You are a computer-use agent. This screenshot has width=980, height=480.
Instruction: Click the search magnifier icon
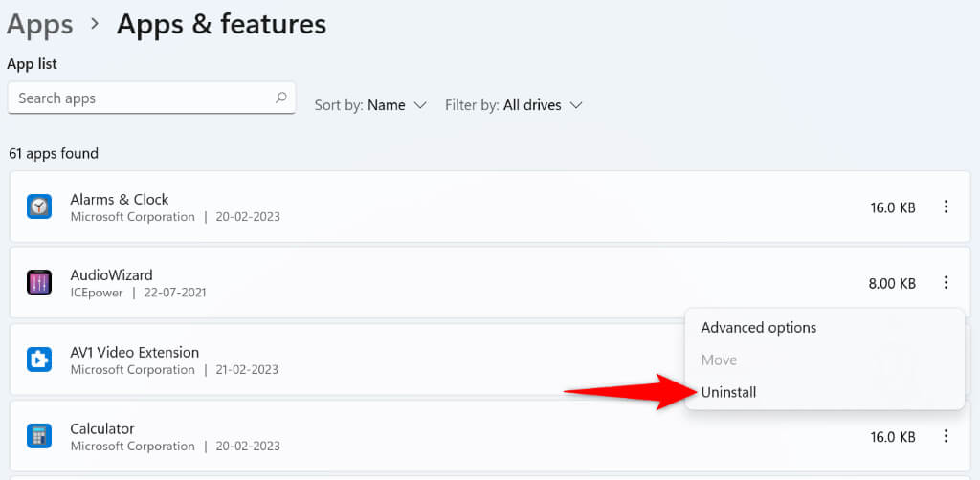coord(281,98)
